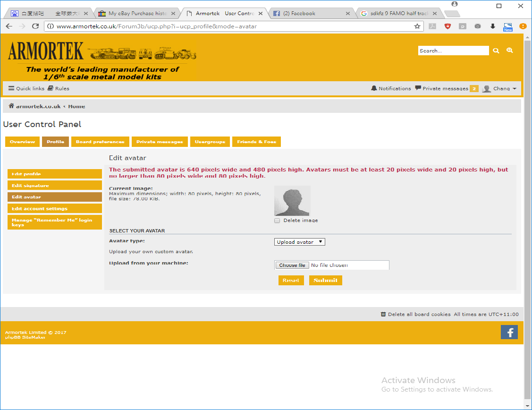This screenshot has width=532, height=410.
Task: Click the forum search magnifier icon
Action: (496, 51)
